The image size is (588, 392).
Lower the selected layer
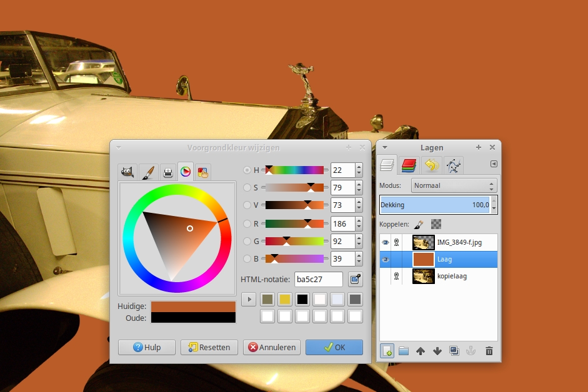[x=437, y=351]
